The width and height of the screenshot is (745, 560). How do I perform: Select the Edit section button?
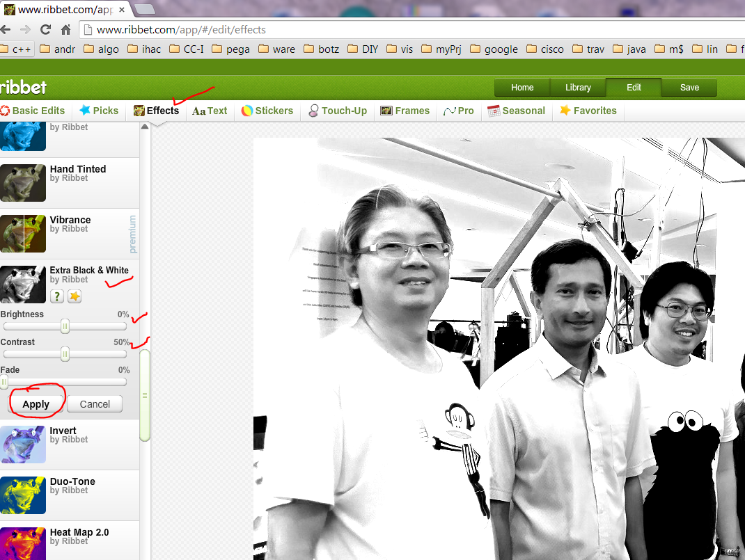coord(634,88)
